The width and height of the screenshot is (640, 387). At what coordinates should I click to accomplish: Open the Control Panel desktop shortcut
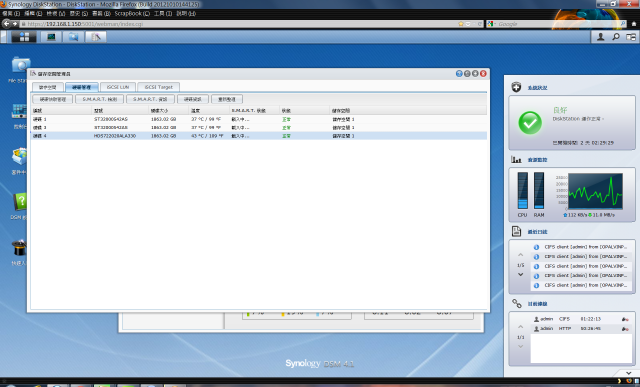click(20, 116)
